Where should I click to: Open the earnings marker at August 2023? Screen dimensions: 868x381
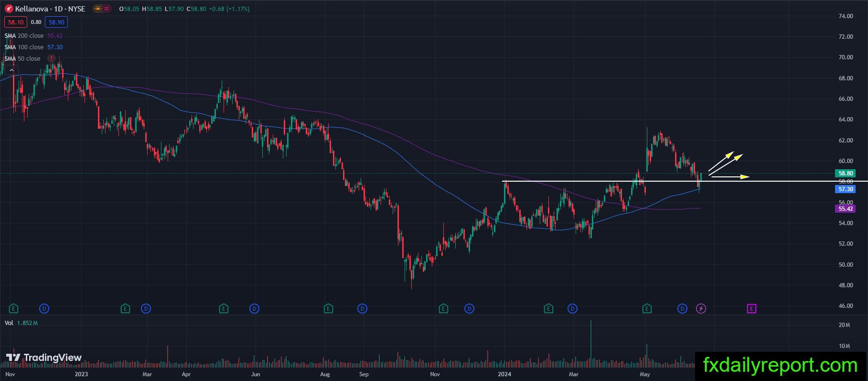(328, 309)
